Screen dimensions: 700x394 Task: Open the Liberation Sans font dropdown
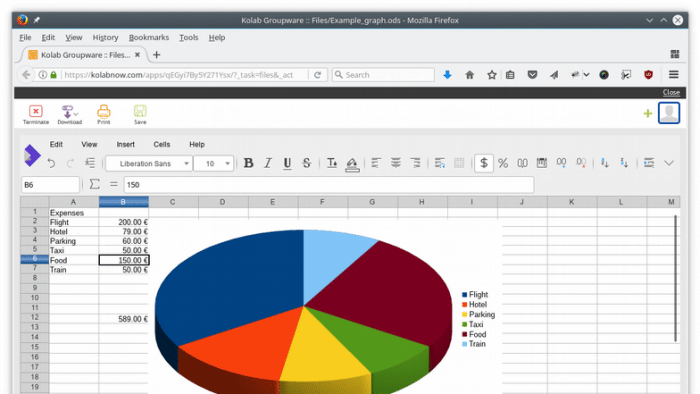click(149, 164)
